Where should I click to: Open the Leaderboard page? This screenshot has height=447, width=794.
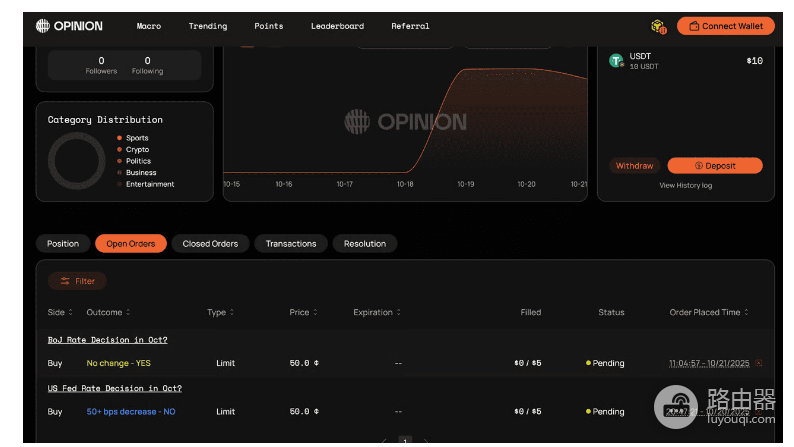click(337, 26)
